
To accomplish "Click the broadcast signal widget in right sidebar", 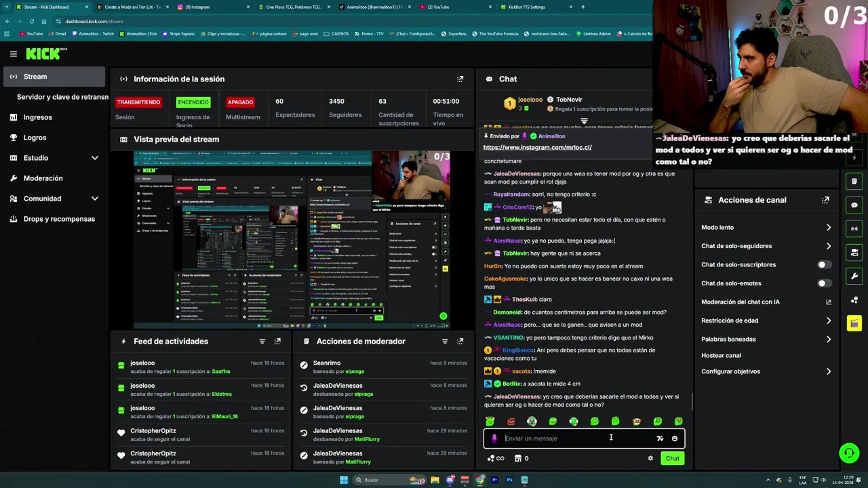I will pos(854,228).
